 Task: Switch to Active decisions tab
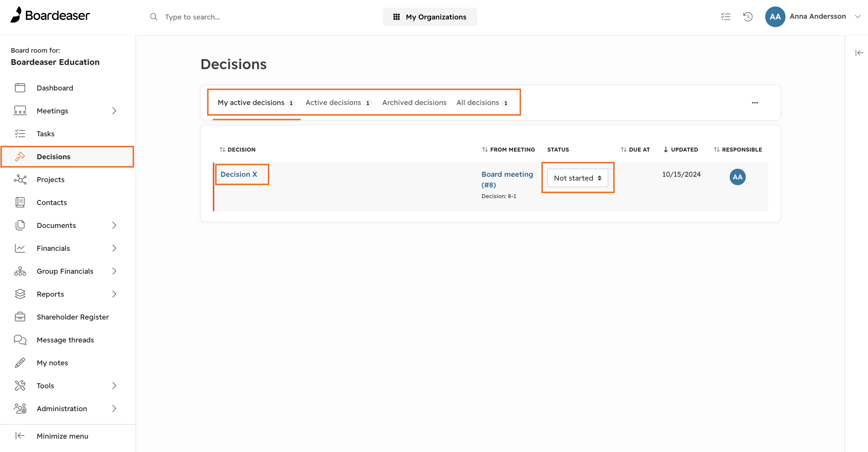point(338,103)
